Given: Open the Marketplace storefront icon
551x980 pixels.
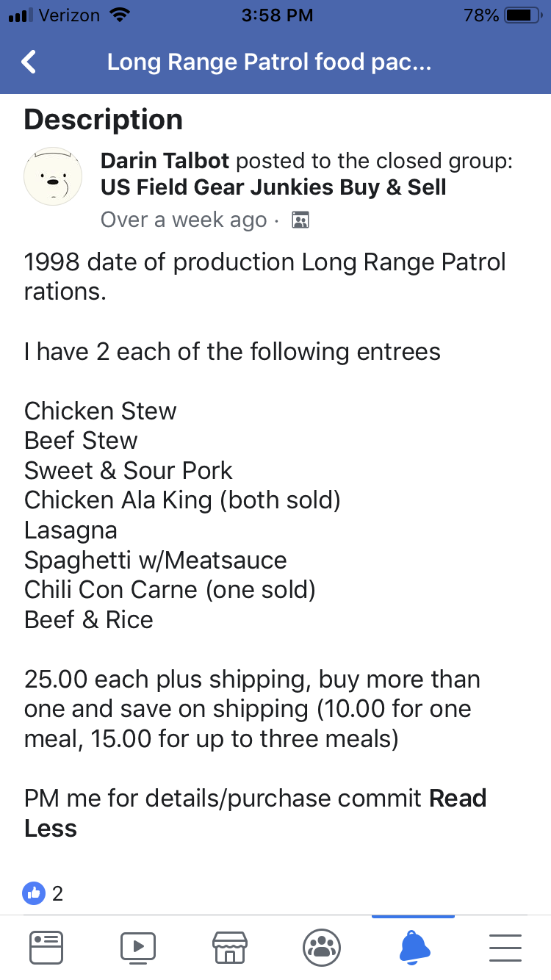Looking at the screenshot, I should (229, 947).
